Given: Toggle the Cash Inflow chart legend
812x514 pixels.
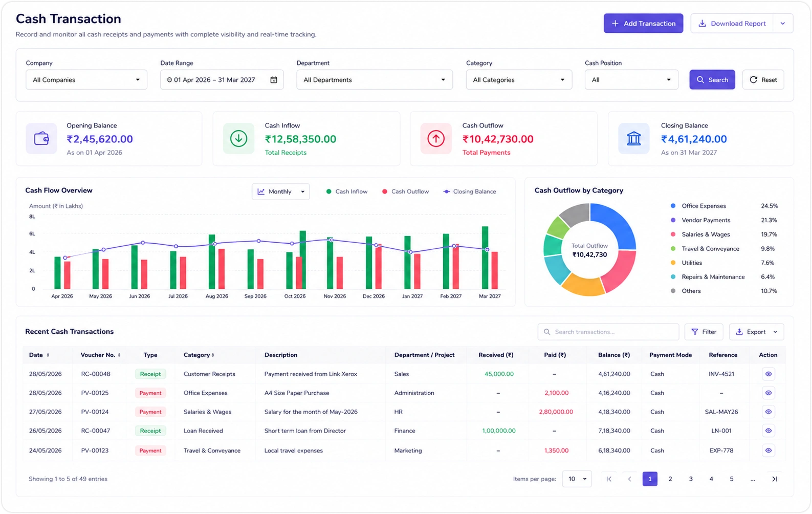Looking at the screenshot, I should coord(347,191).
